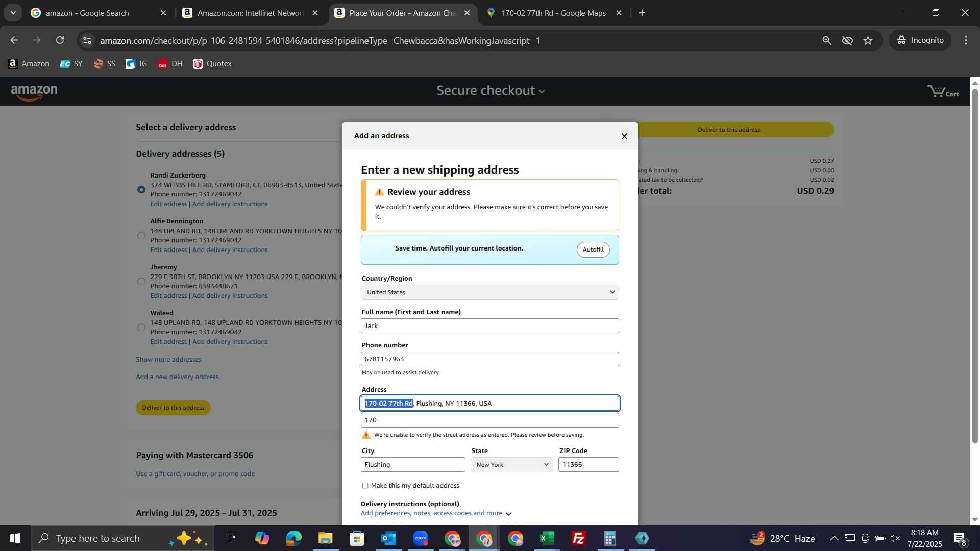Viewport: 980px width, 551px height.
Task: Open the SY bookmark
Action: tap(71, 64)
